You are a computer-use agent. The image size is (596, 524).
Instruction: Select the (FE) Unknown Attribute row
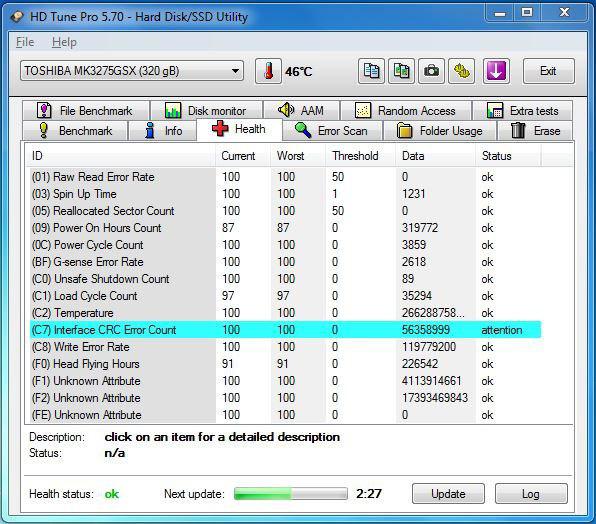[285, 415]
